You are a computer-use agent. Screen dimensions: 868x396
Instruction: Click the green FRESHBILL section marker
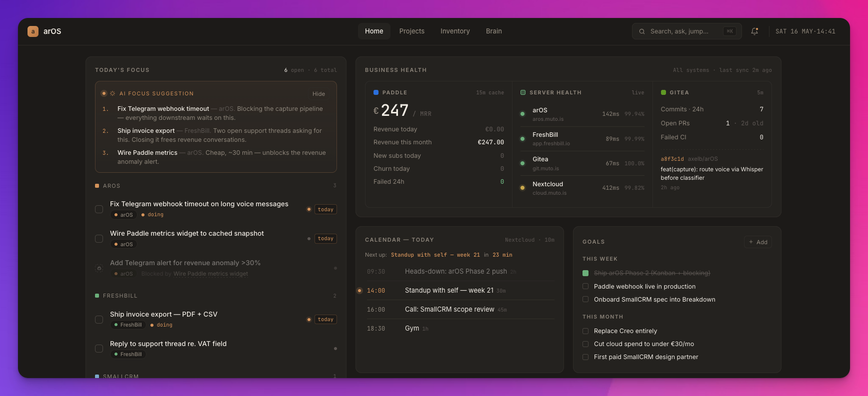coord(97,296)
